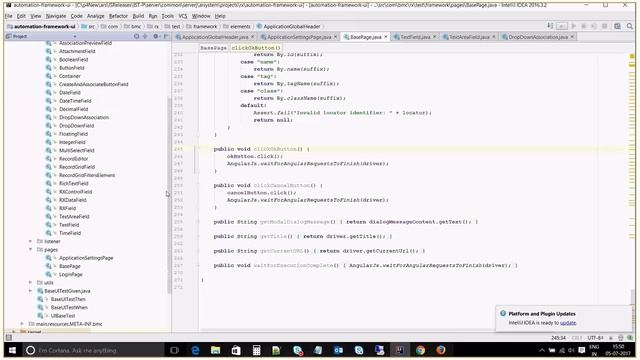Open Outlook from the taskbar

pos(338,350)
